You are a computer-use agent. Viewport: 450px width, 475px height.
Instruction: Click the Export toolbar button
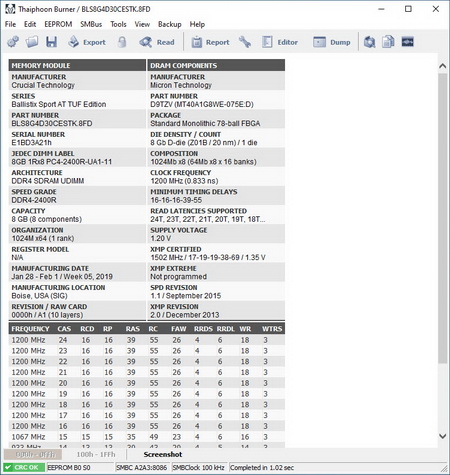87,42
